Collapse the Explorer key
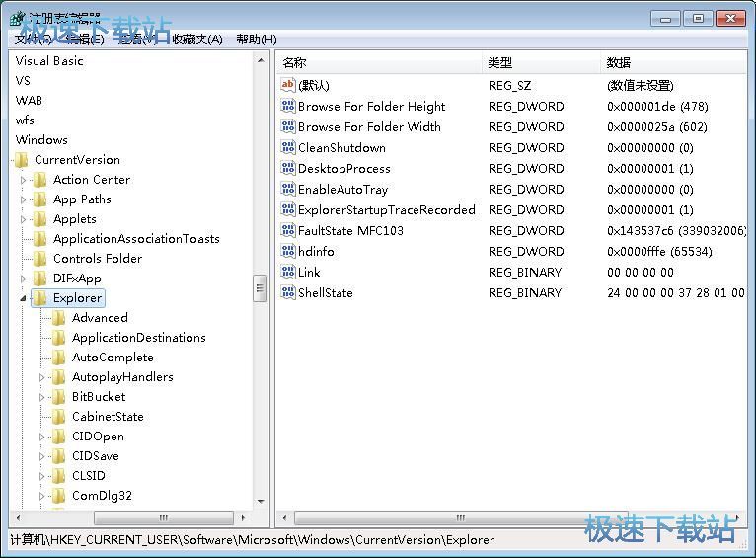 (23, 299)
